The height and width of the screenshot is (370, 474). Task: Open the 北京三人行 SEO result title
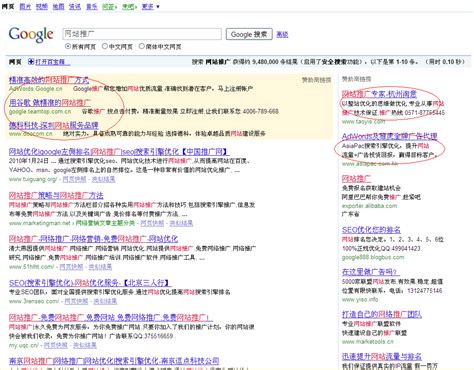90,283
